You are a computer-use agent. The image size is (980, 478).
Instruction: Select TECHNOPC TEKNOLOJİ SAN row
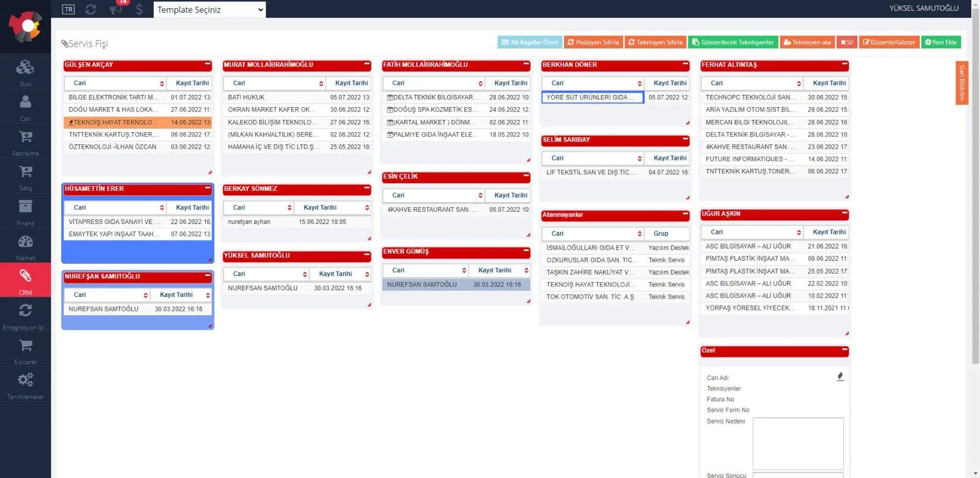click(x=775, y=97)
